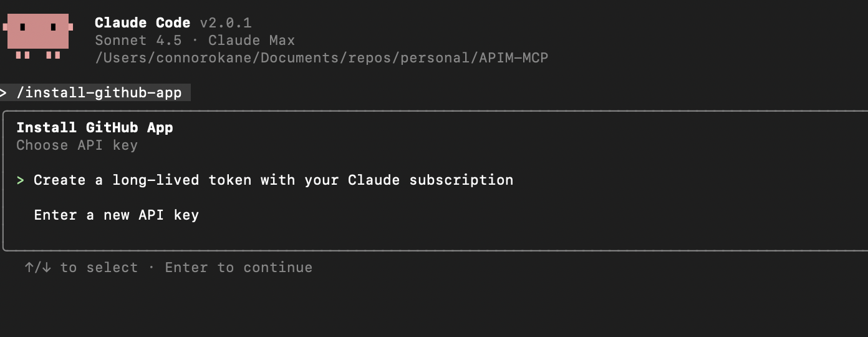Click the green selection arrow indicator
868x337 pixels.
tap(21, 180)
